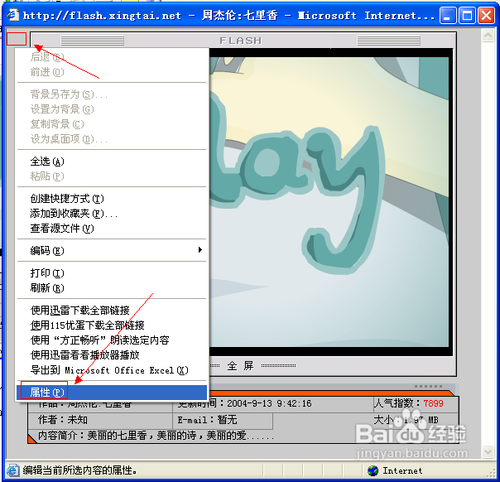Image resolution: width=500 pixels, height=482 pixels.
Task: Choose 创建快捷方式(T) from the context menu
Action: coord(112,199)
